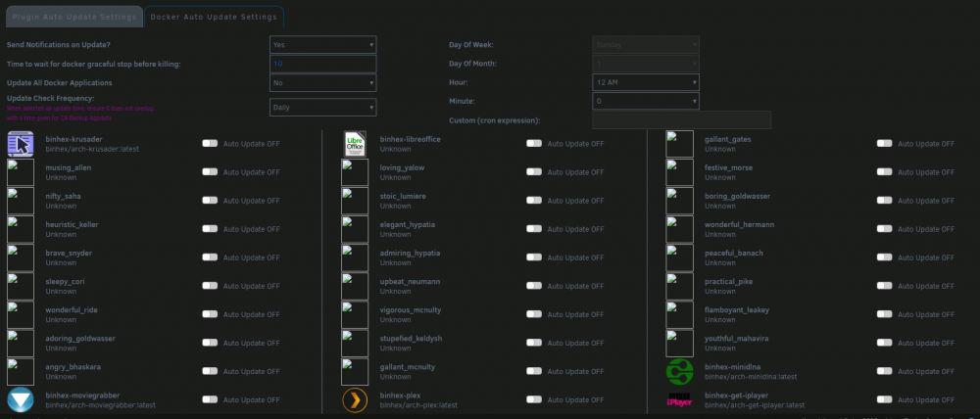The image size is (980, 419).
Task: Open the Update All Docker Applications dropdown
Action: 323,82
